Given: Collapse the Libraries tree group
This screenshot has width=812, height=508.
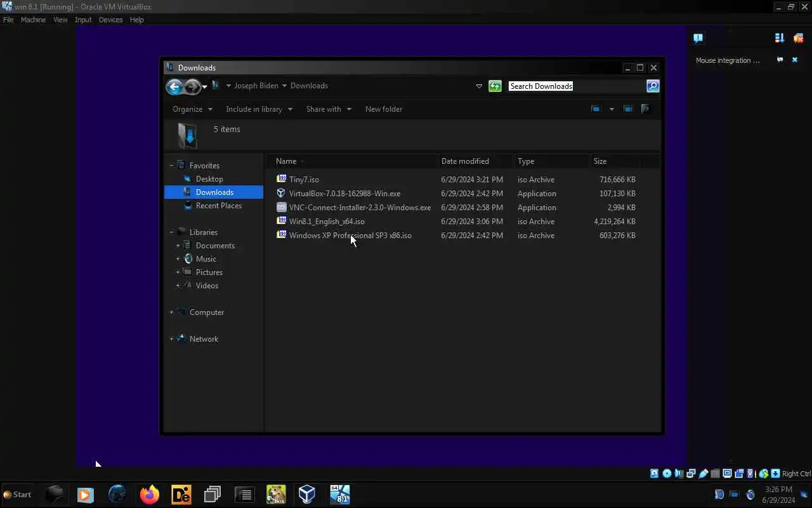Looking at the screenshot, I should click(171, 232).
